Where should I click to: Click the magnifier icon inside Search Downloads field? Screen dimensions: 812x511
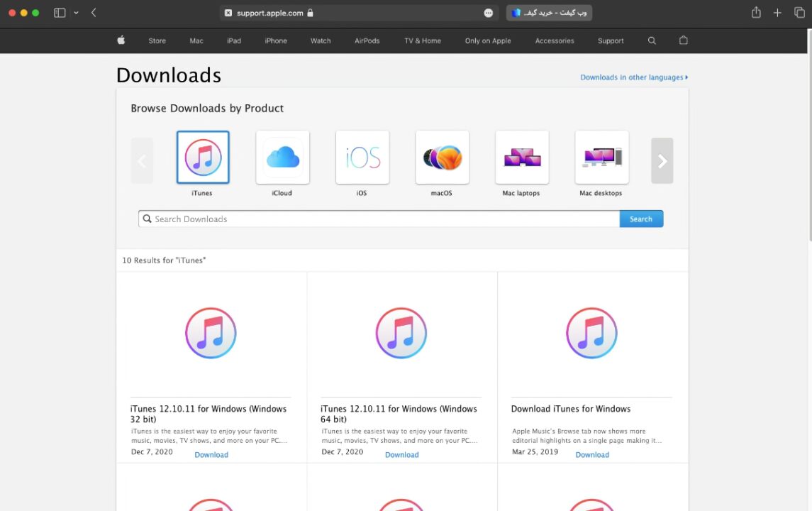coord(147,219)
